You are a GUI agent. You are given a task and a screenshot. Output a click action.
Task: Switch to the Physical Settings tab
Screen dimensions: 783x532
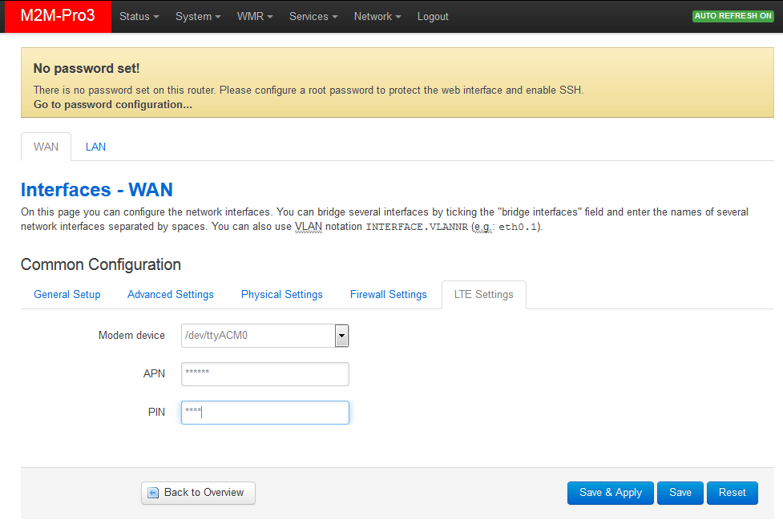(x=281, y=295)
